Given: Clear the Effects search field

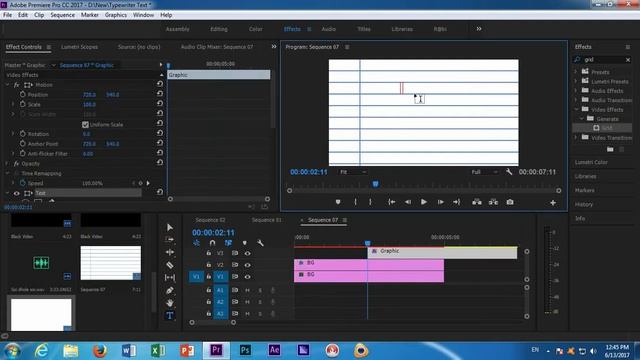Looking at the screenshot, I should click(x=628, y=60).
